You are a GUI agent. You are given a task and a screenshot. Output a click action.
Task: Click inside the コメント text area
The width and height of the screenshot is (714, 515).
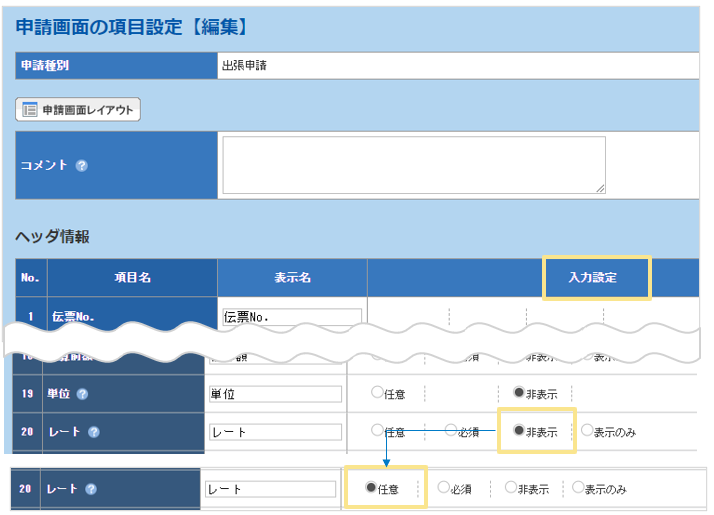tap(413, 164)
